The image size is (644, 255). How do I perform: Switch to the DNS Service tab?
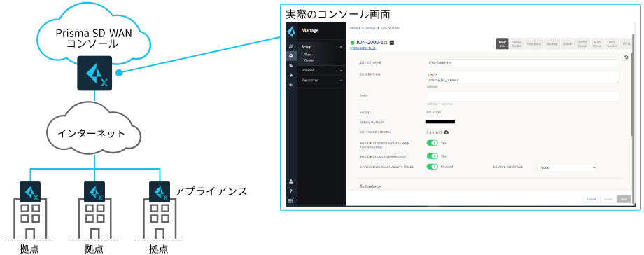coord(612,43)
